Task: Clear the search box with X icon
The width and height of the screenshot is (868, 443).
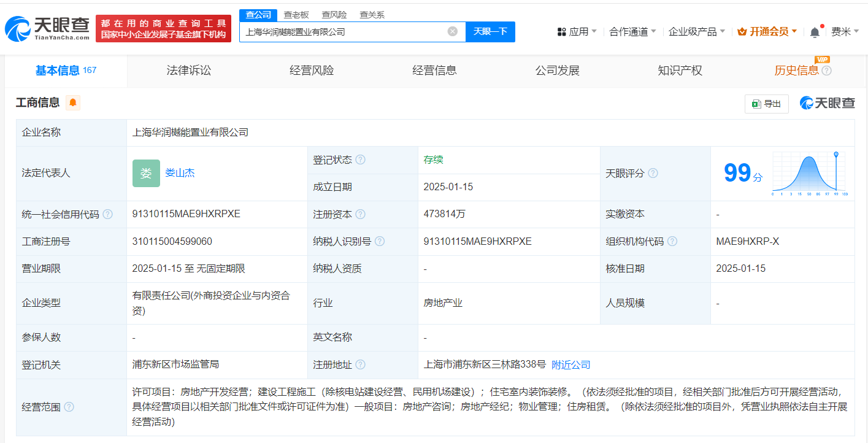Action: click(x=452, y=31)
